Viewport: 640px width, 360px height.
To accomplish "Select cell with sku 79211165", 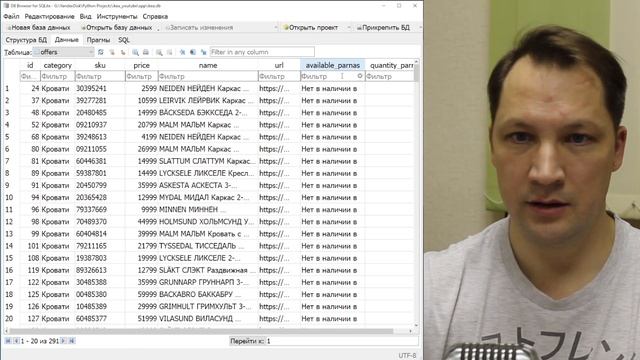I will pos(100,246).
